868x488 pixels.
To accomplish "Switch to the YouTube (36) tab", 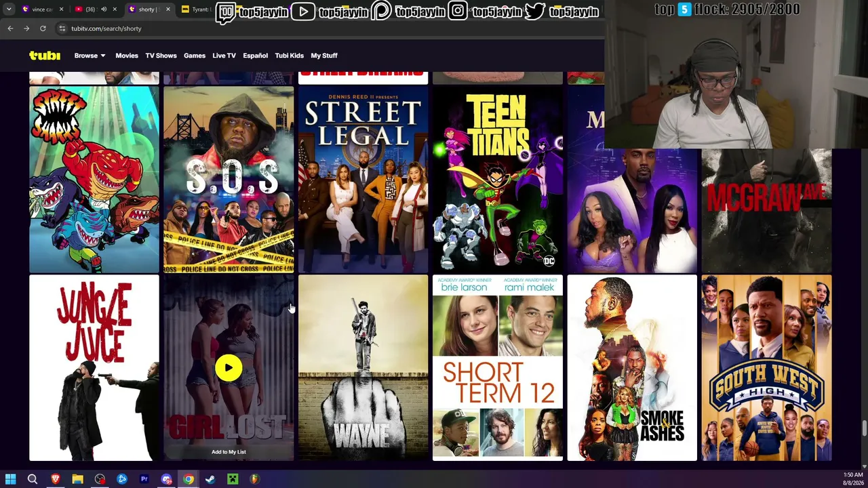I will 95,9.
